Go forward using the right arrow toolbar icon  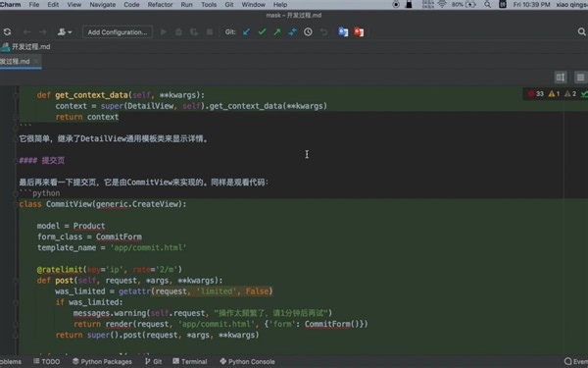pos(43,32)
